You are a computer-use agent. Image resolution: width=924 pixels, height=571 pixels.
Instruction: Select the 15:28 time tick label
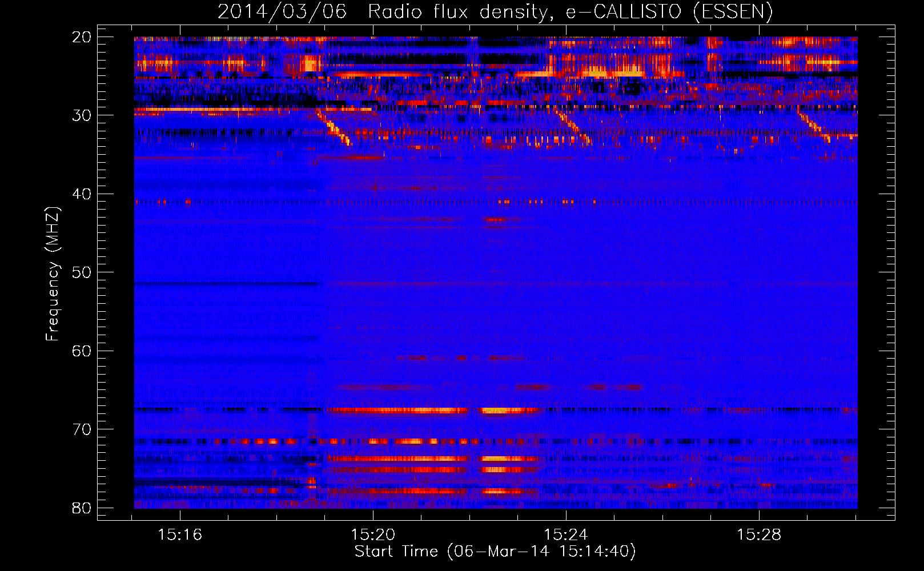pos(759,535)
